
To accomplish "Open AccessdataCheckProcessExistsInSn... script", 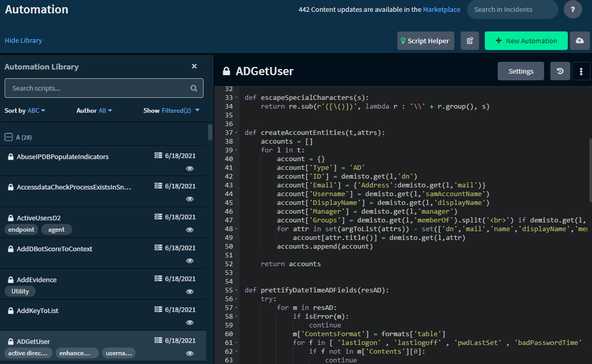I will [x=74, y=187].
